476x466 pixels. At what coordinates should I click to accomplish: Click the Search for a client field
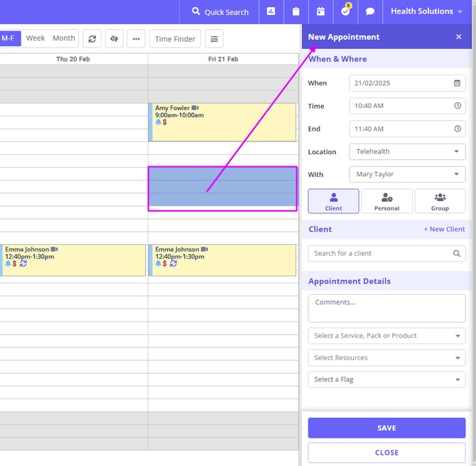pyautogui.click(x=382, y=253)
